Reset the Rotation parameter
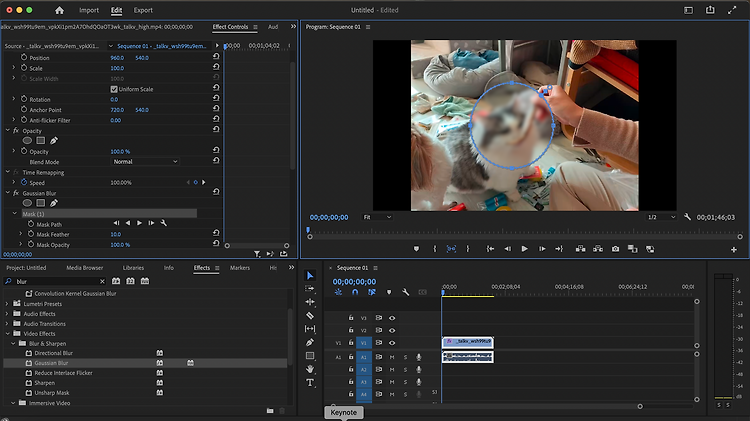This screenshot has height=421, width=750. [216, 99]
